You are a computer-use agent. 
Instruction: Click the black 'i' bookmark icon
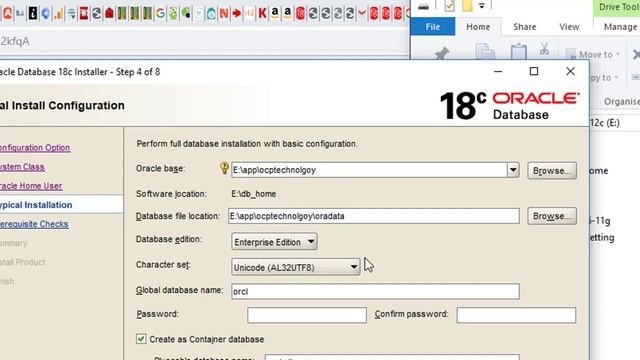(x=33, y=13)
